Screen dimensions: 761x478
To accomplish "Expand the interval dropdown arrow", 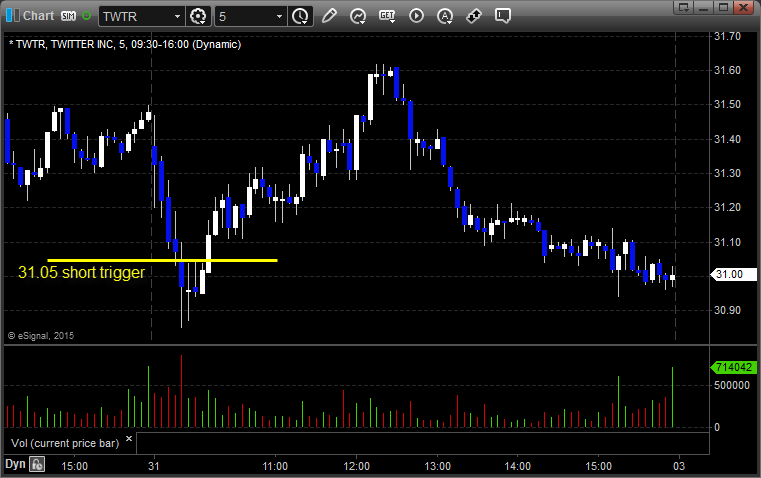I will (x=280, y=16).
